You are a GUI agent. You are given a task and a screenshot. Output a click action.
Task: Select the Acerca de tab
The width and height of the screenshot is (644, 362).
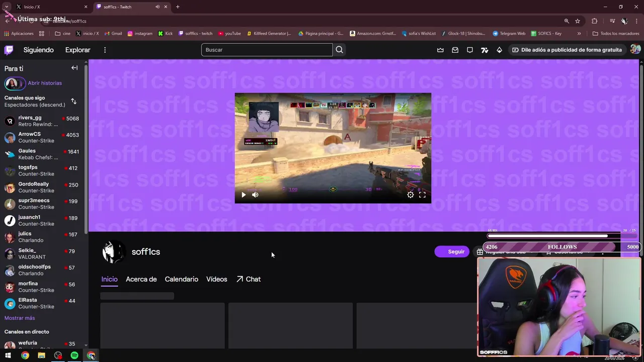pos(141,279)
